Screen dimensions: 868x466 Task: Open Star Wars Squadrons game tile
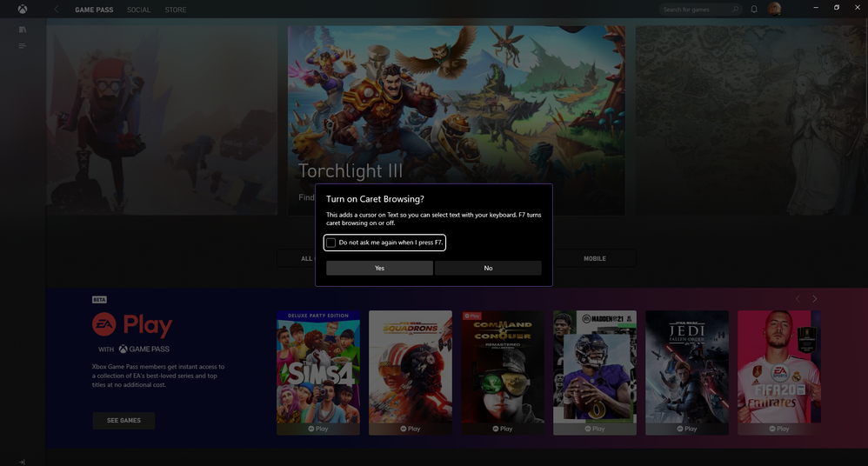point(411,372)
